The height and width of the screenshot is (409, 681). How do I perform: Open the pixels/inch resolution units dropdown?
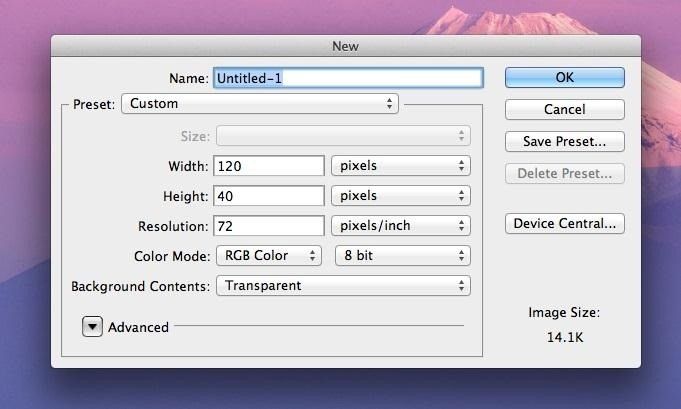[402, 226]
